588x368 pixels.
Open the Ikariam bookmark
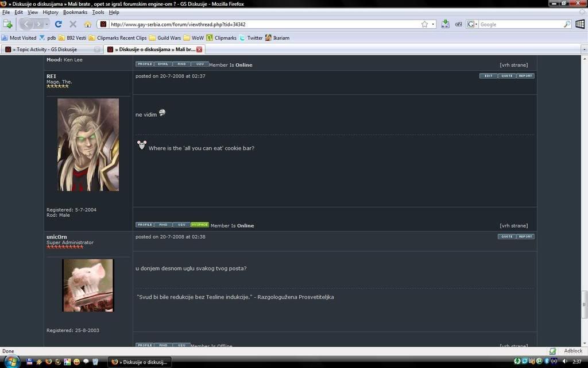277,38
